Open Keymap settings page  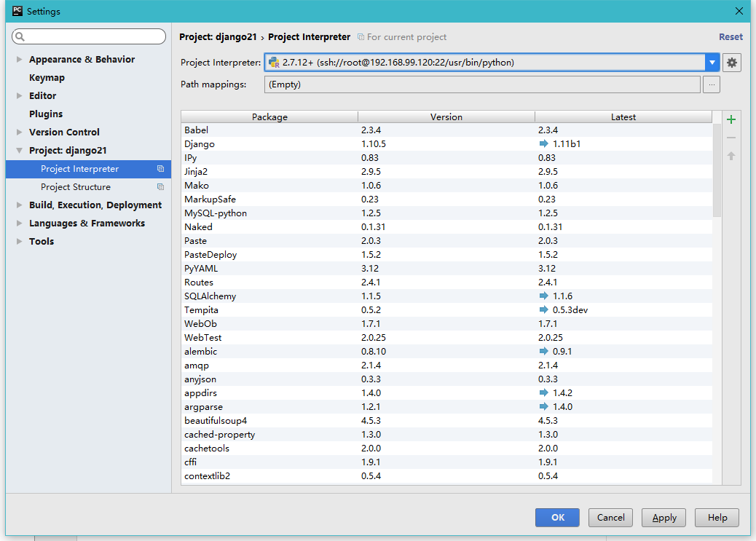click(47, 78)
